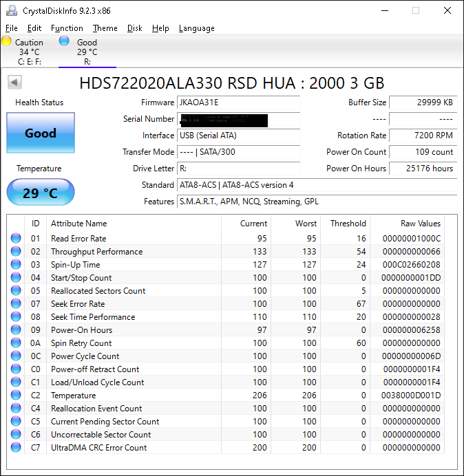Click the Rotation Rate value 7200 RPM

[x=423, y=136]
